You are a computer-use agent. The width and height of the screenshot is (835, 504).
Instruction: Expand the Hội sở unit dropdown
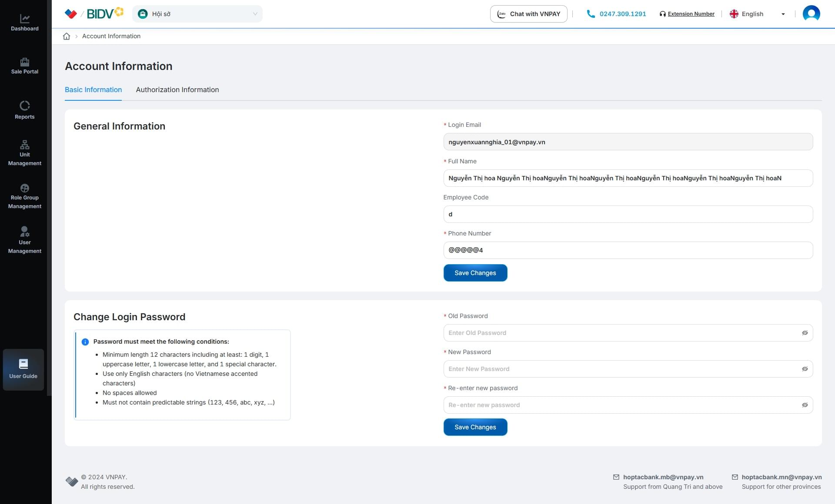[197, 14]
